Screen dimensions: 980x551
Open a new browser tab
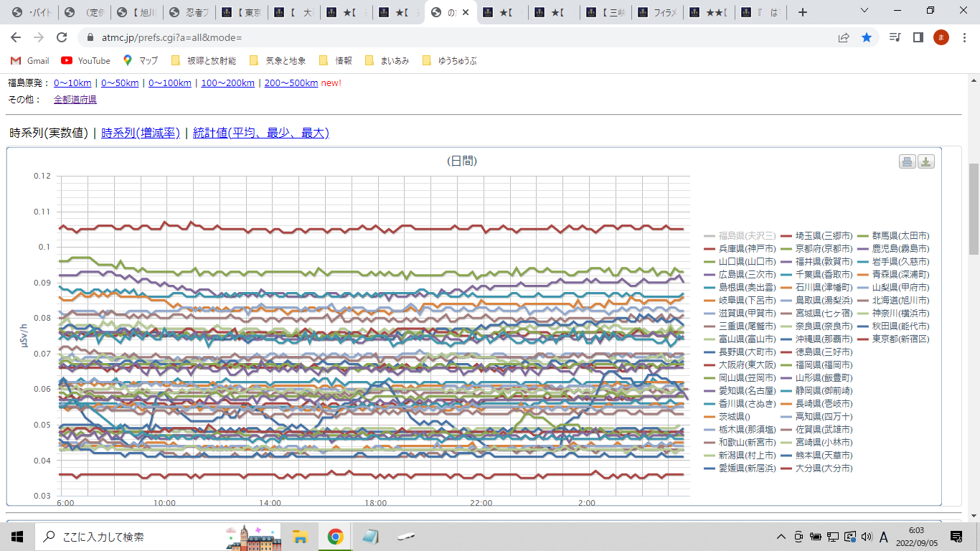point(803,12)
